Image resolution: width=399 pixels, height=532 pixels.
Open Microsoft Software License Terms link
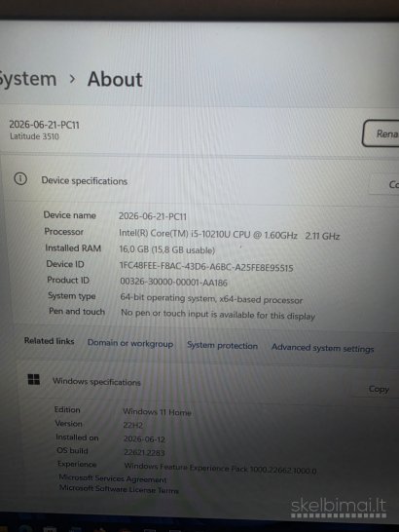(x=119, y=489)
